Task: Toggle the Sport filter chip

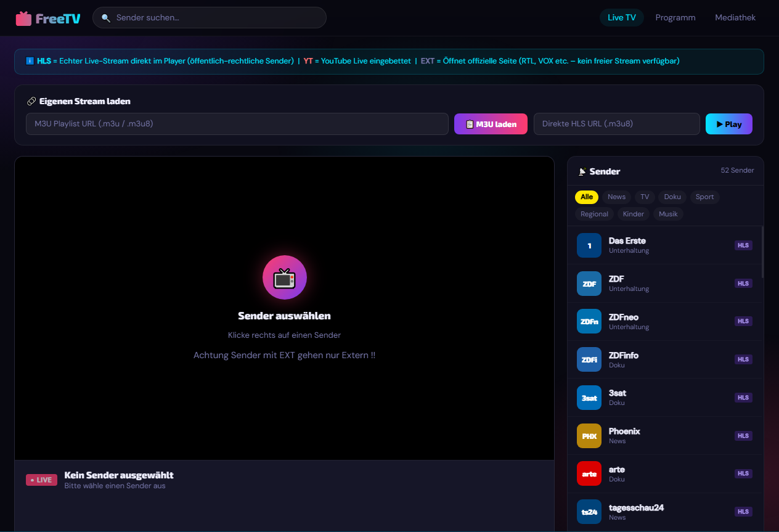Action: coord(704,197)
